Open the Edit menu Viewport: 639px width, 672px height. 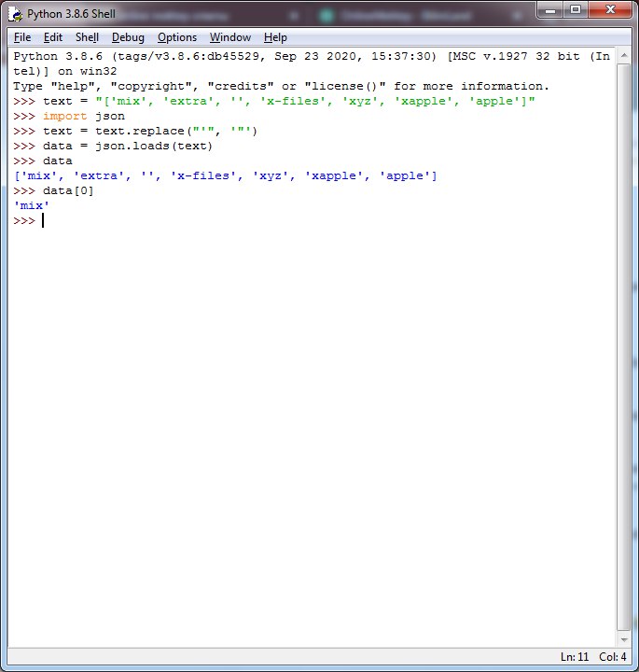coord(52,37)
